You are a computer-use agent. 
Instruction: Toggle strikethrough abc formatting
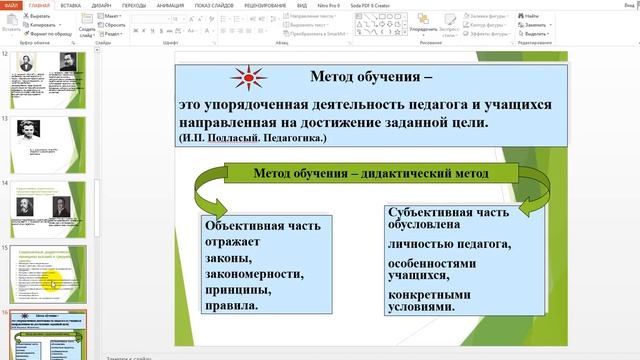pos(169,31)
